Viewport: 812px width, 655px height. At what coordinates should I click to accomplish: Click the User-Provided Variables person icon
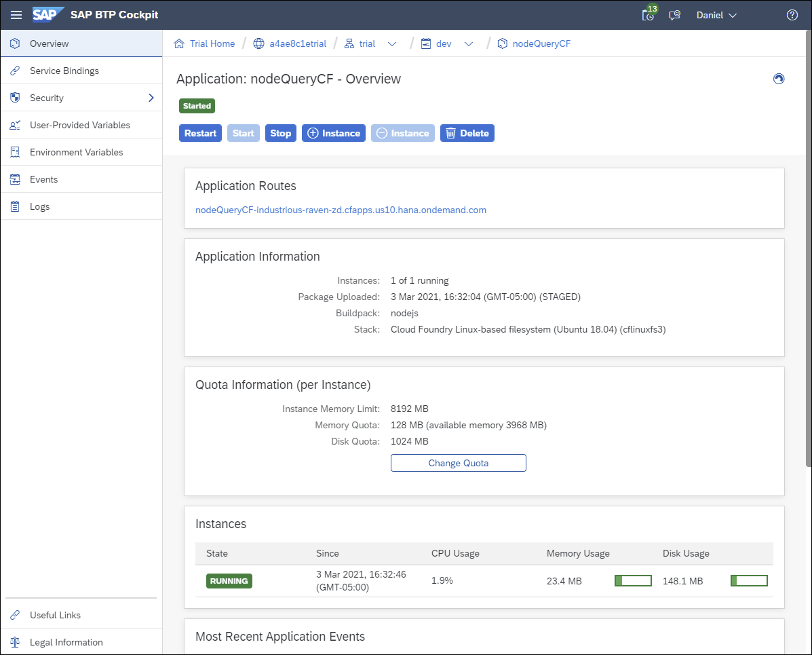pyautogui.click(x=15, y=125)
